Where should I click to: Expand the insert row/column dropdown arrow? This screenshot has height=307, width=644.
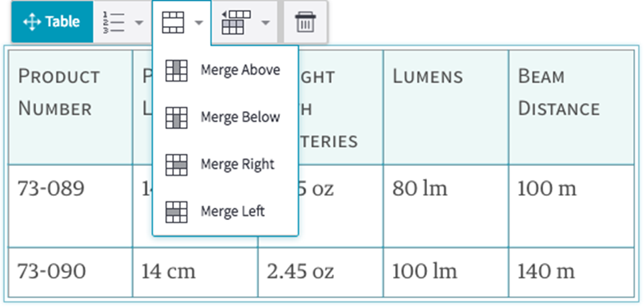click(x=266, y=22)
